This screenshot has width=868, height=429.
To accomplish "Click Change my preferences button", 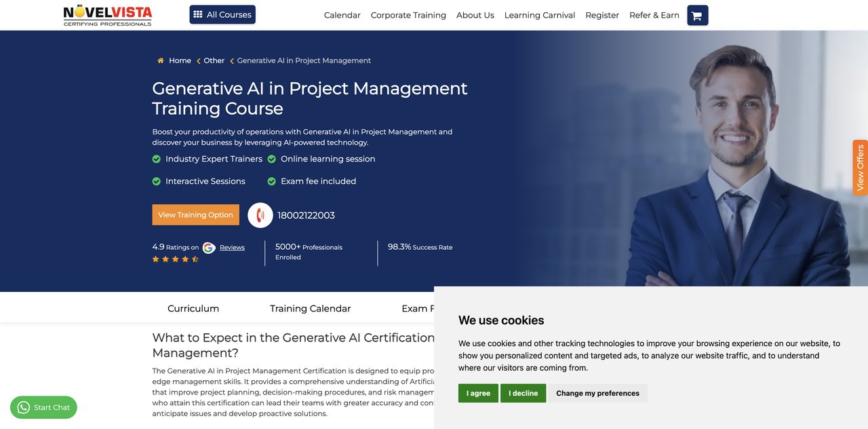I will [x=597, y=393].
